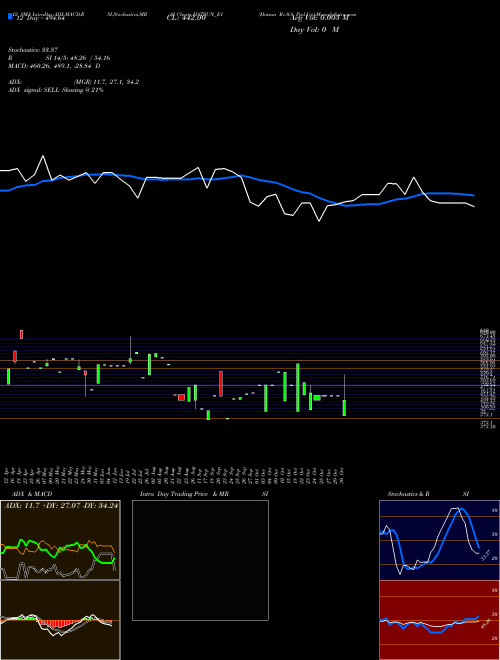Click the '(MGR) 11.7, 27.1, 34.2' ADX readings
500x660 pixels.
click(x=106, y=82)
